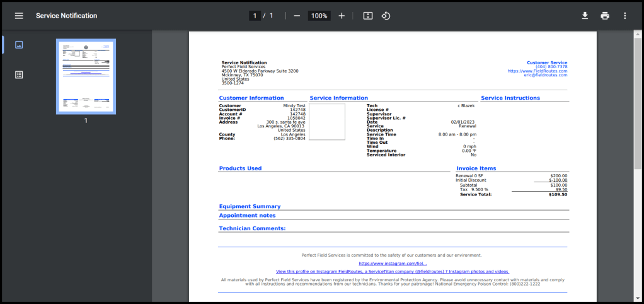
Task: Switch to thumbnails view in sidebar
Action: [19, 45]
